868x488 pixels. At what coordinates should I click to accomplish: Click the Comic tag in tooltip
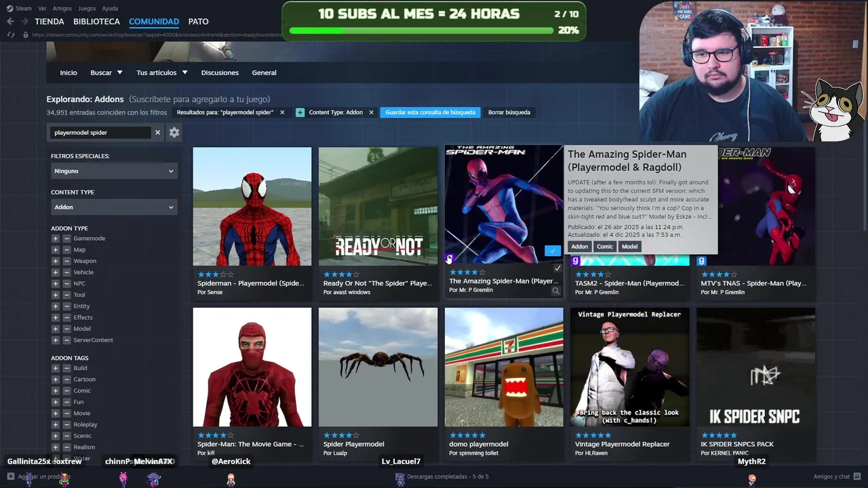coord(604,247)
